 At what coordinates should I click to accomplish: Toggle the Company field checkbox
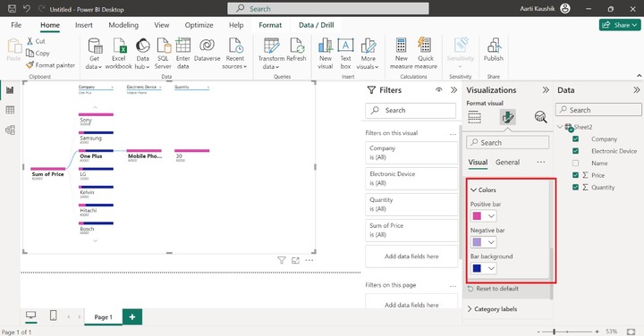tap(575, 139)
